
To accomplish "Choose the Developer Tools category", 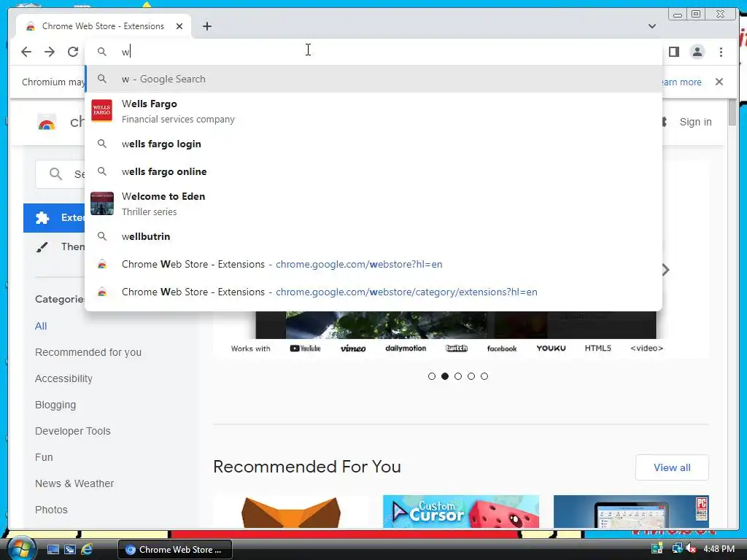I will [73, 431].
